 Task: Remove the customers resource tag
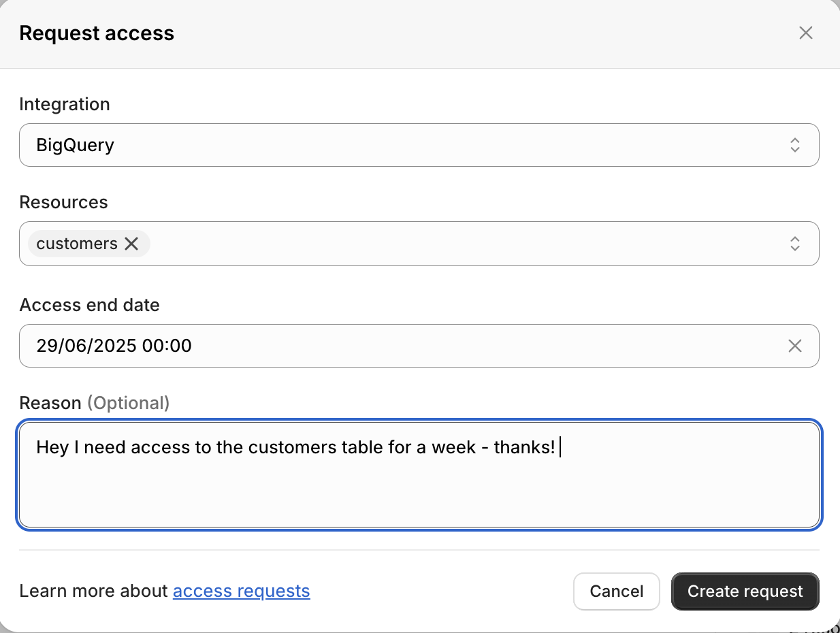point(132,244)
